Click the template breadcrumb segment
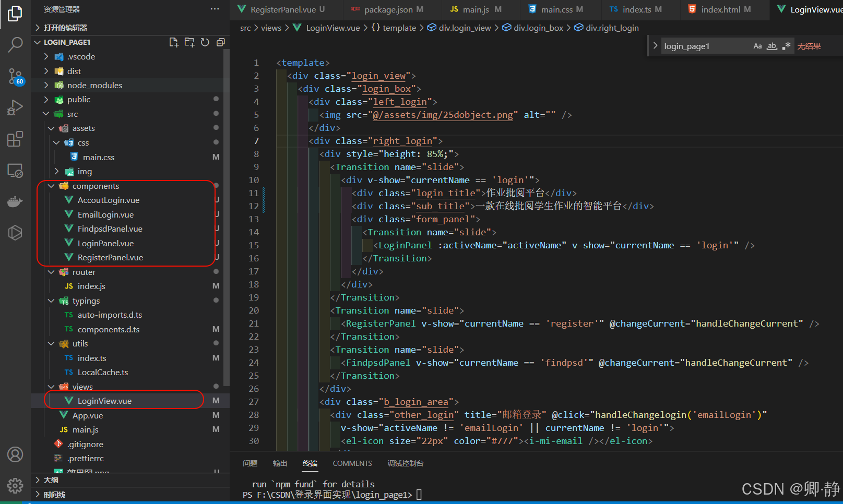Screen dimensions: 843x504 399,28
